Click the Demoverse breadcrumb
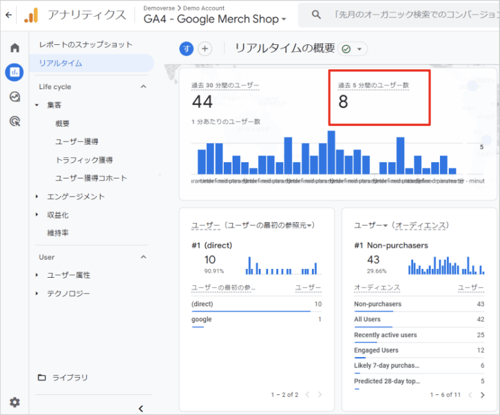Image resolution: width=500 pixels, height=415 pixels. click(159, 8)
